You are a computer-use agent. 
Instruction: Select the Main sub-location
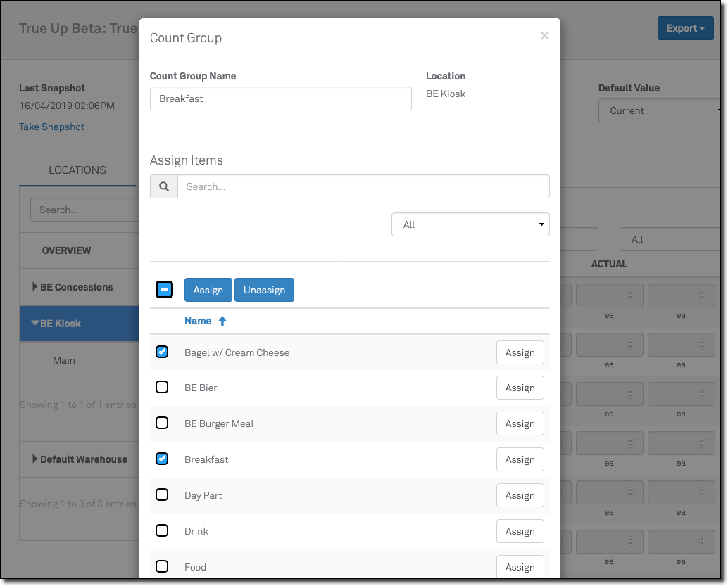pos(64,360)
